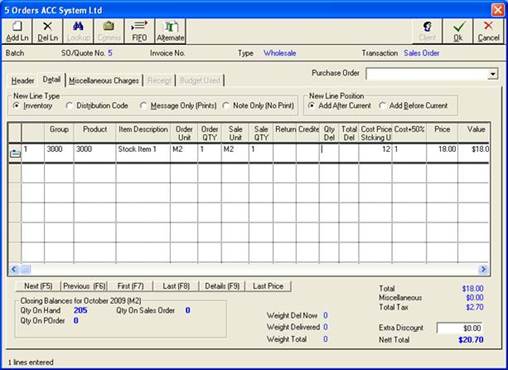Click the Sale Unit cell in row 1
508x370 pixels.
coord(235,153)
